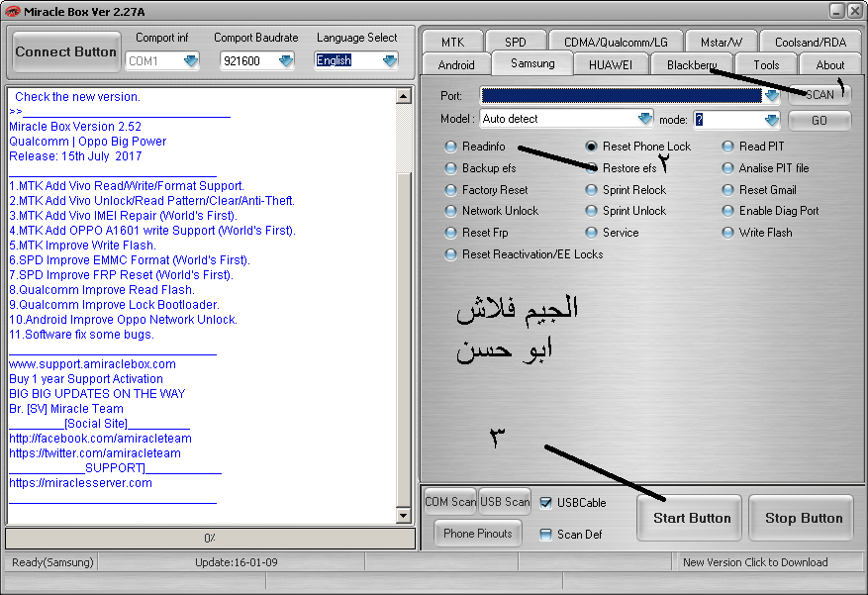Select the Network Unlock option
868x595 pixels.
[x=451, y=211]
